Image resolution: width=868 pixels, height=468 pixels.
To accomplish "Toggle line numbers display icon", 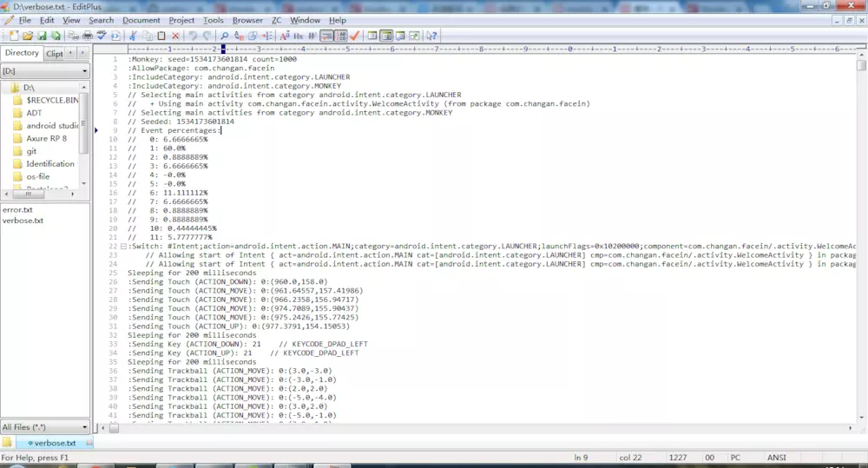I will click(341, 36).
